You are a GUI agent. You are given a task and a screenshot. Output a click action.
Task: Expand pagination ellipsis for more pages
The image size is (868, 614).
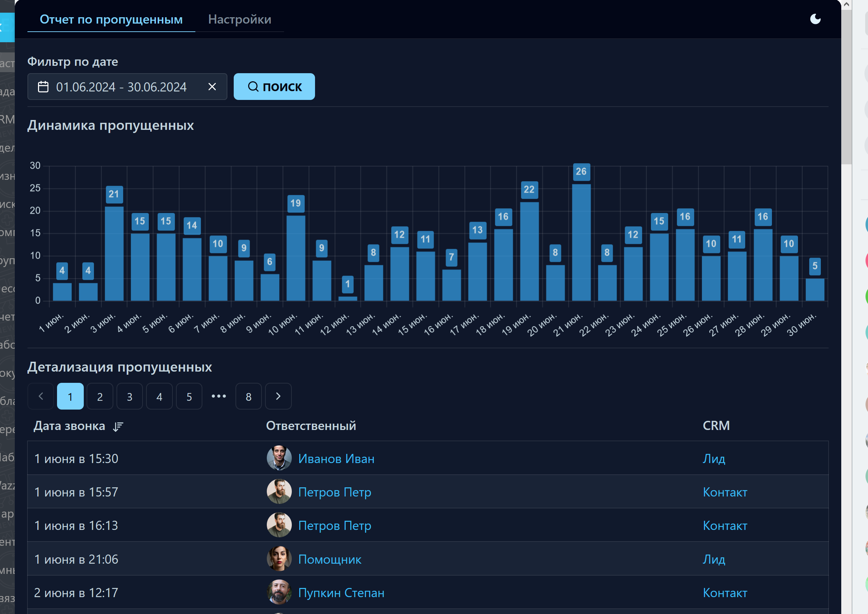[219, 396]
